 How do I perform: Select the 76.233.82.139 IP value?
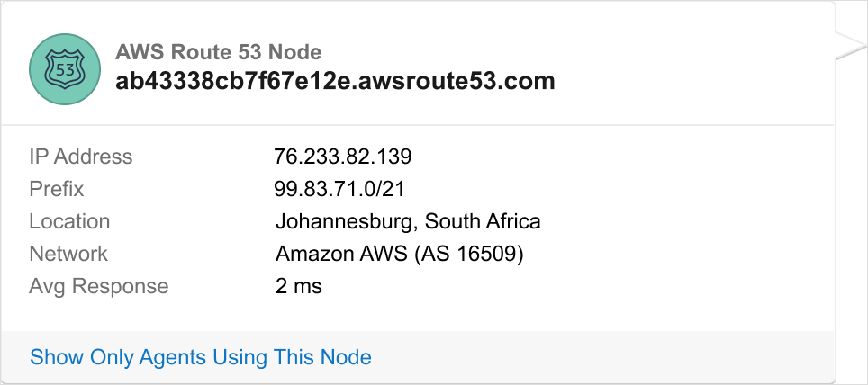point(343,157)
